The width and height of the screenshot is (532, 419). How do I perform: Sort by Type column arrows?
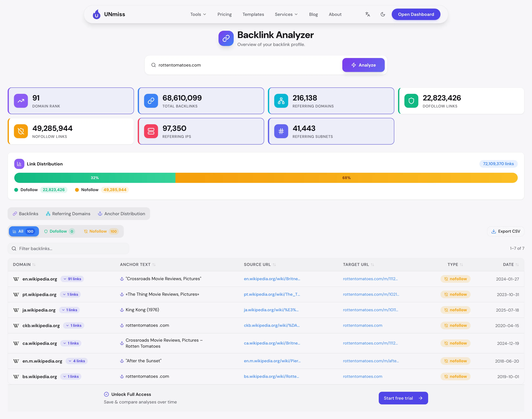click(x=461, y=265)
